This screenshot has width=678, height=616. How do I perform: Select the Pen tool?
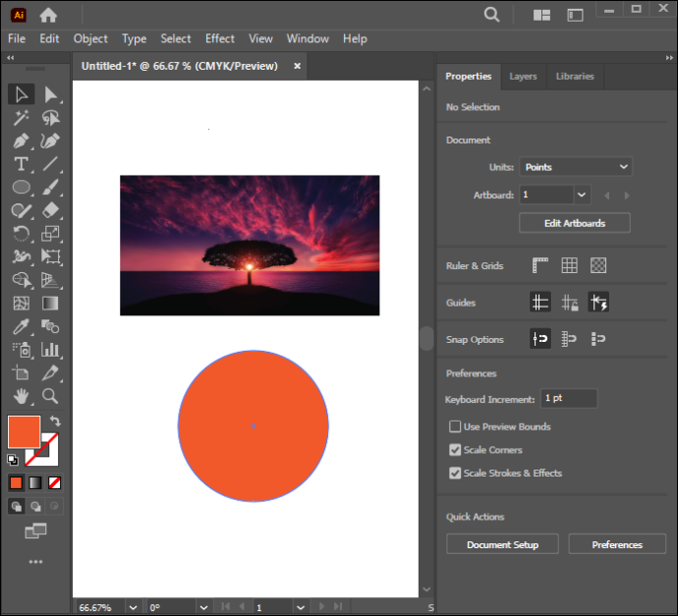click(21, 140)
